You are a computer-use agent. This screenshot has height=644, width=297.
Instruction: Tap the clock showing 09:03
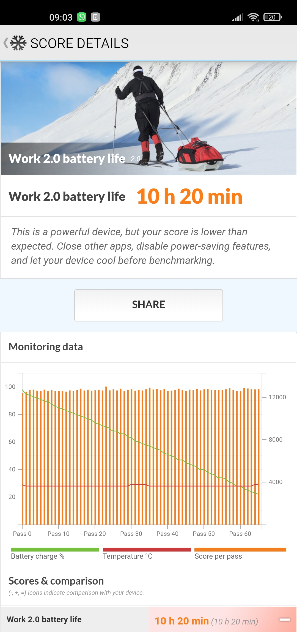coord(61,17)
